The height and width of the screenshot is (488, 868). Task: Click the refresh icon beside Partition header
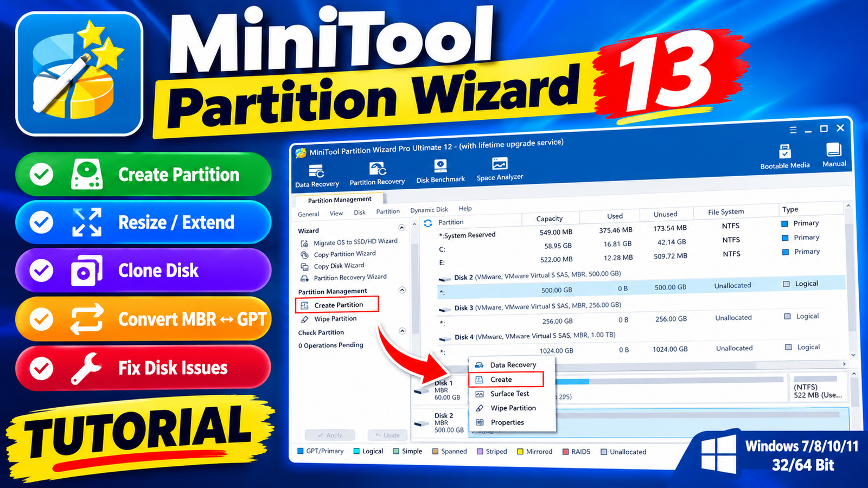(428, 223)
